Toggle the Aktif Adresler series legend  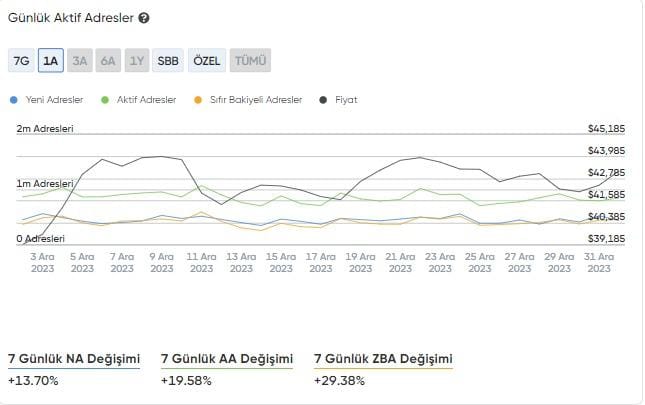(x=145, y=100)
